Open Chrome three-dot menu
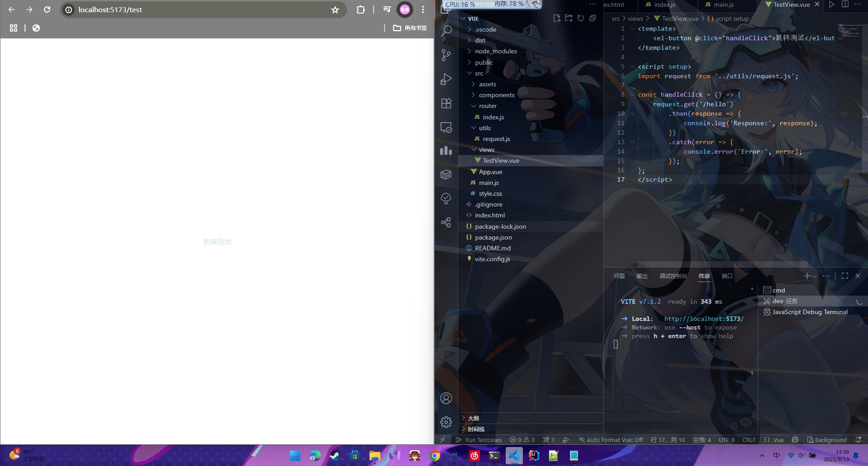Image resolution: width=868 pixels, height=466 pixels. pos(423,9)
